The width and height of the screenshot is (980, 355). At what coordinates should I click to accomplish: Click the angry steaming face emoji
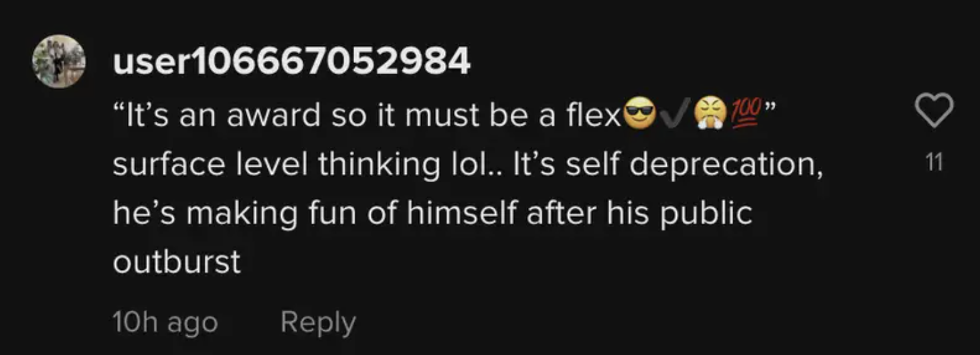point(710,115)
